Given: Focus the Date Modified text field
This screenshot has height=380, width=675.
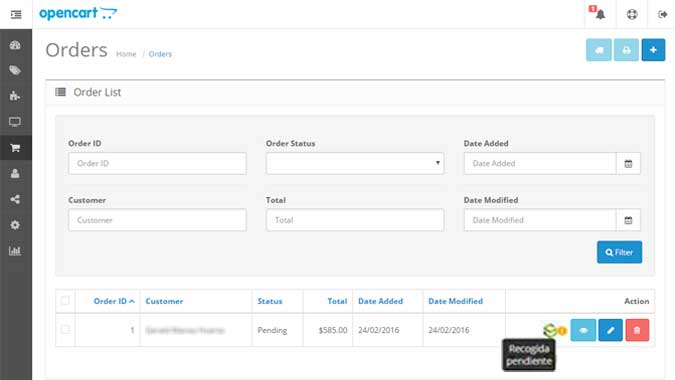Looking at the screenshot, I should tap(540, 220).
